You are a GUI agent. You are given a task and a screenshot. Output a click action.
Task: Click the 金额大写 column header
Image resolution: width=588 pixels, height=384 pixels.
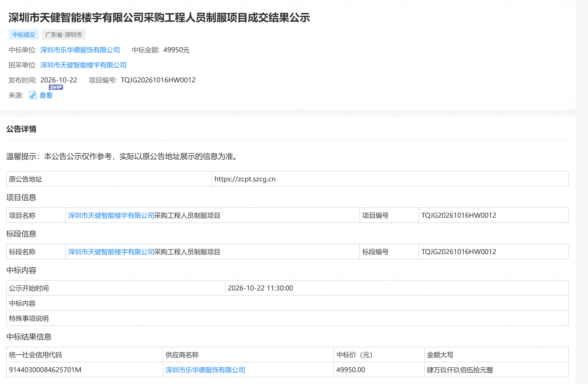(496, 355)
